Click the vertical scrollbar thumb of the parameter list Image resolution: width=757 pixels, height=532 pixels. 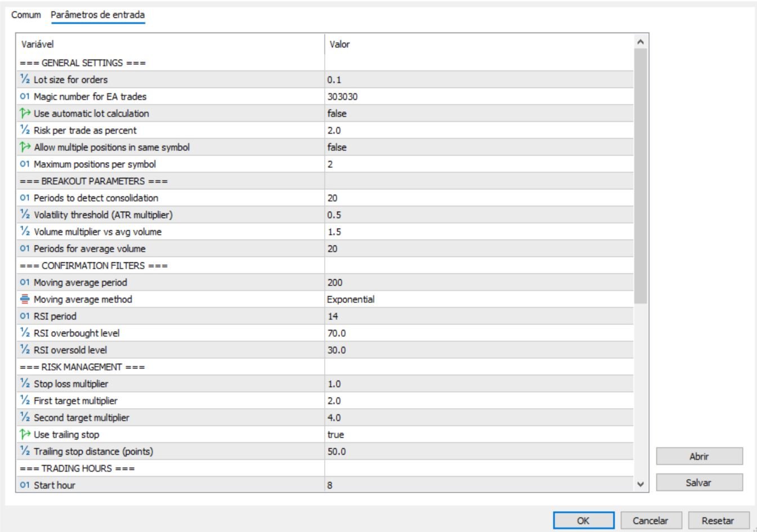click(x=640, y=176)
